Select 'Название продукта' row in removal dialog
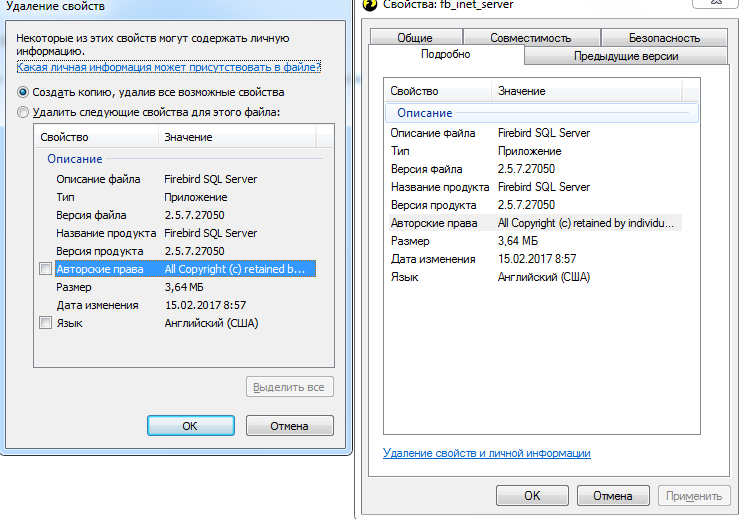The width and height of the screenshot is (743, 519). point(185,233)
